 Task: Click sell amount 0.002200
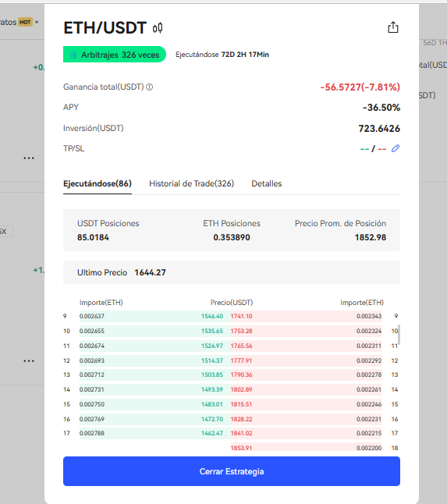tap(369, 448)
